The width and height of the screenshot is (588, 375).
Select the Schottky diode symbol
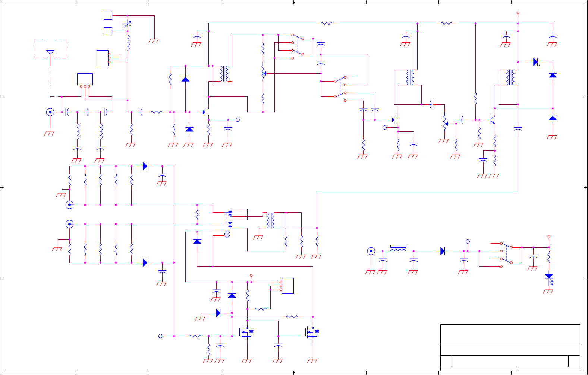coord(536,62)
